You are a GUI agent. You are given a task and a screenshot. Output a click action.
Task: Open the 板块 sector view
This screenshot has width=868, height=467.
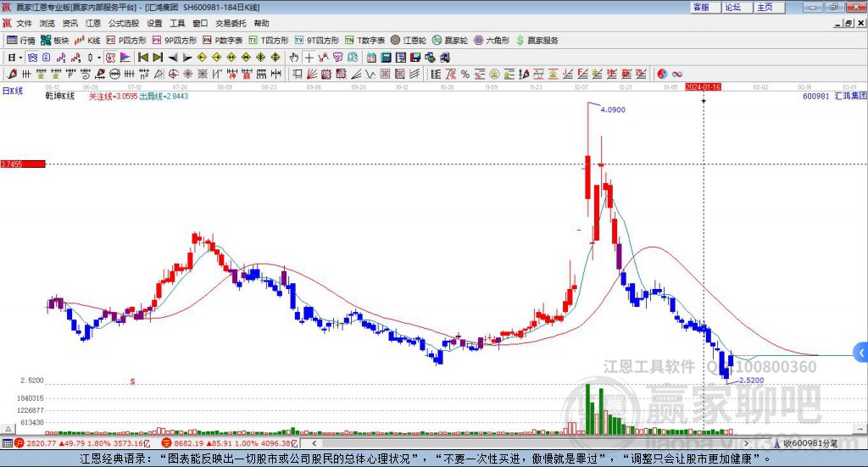[55, 41]
